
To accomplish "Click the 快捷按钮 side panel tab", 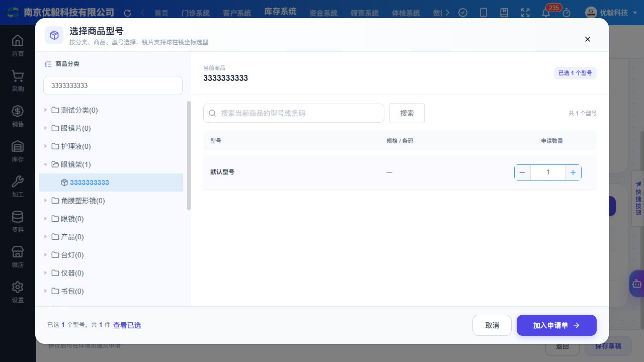I will point(638,199).
